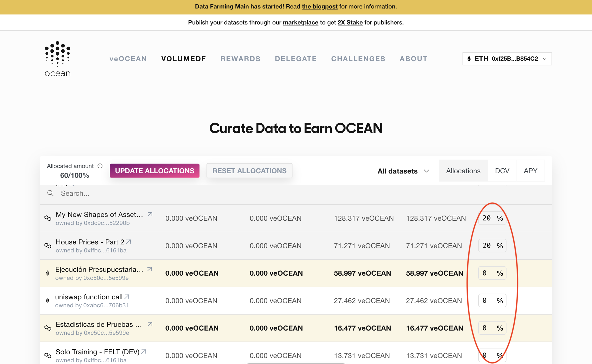Viewport: 592px width, 364px height.
Task: Click Ethereum network icon of Ejecución Presupuestaria row
Action: coord(47,273)
